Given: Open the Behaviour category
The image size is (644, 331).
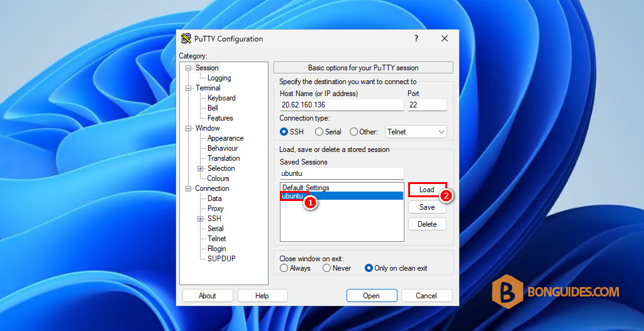Looking at the screenshot, I should 223,148.
